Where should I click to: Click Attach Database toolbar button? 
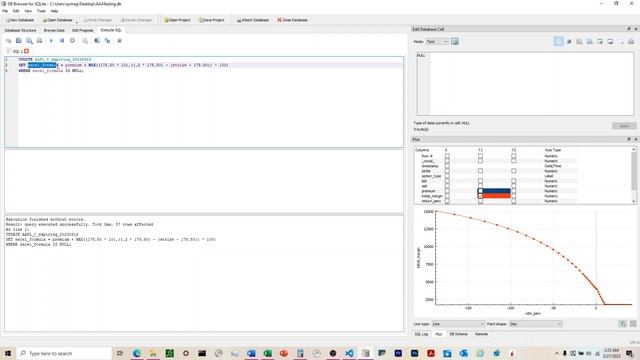click(252, 20)
